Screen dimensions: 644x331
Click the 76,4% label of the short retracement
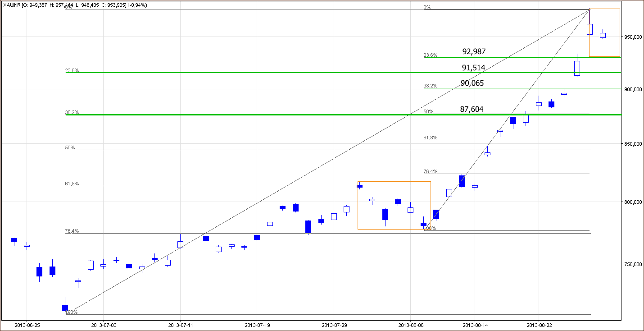click(x=430, y=171)
